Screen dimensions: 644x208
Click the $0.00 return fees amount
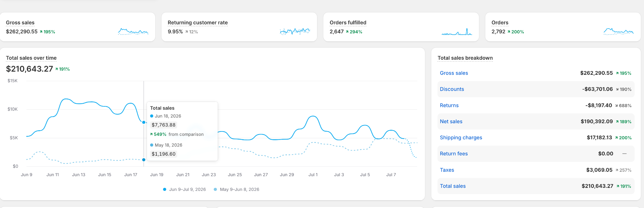tap(606, 154)
